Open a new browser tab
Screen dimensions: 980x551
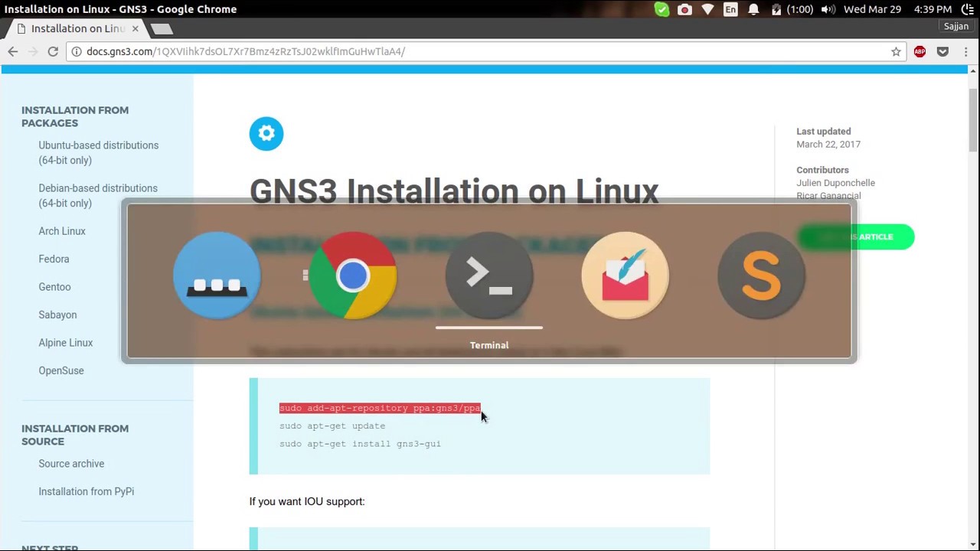[x=162, y=29]
